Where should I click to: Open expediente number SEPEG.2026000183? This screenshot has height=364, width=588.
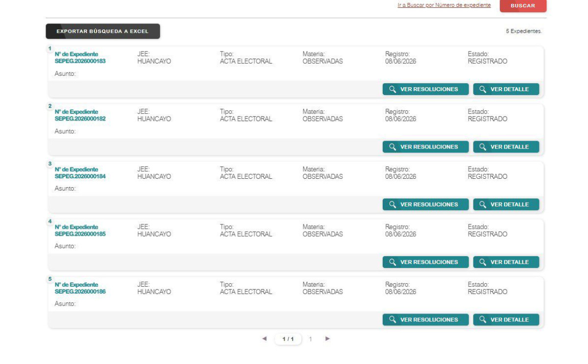tap(80, 62)
